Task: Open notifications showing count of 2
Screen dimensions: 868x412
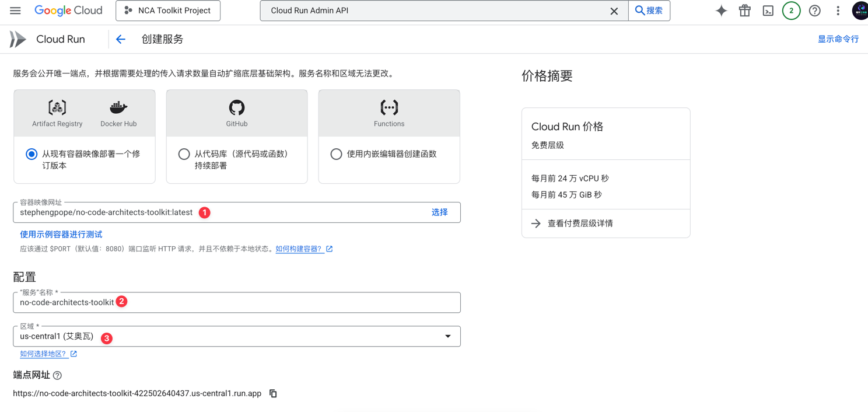Action: pyautogui.click(x=791, y=10)
